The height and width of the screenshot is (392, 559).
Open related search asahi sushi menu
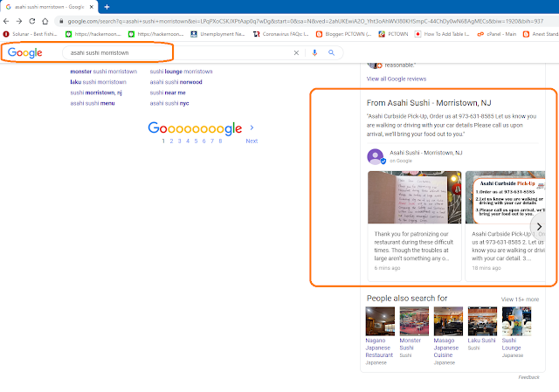93,103
